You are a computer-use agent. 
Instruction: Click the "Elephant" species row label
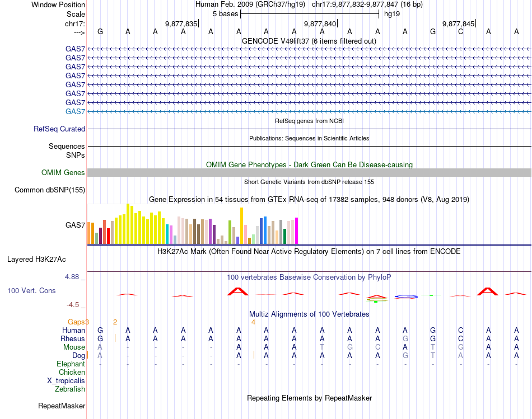point(71,364)
